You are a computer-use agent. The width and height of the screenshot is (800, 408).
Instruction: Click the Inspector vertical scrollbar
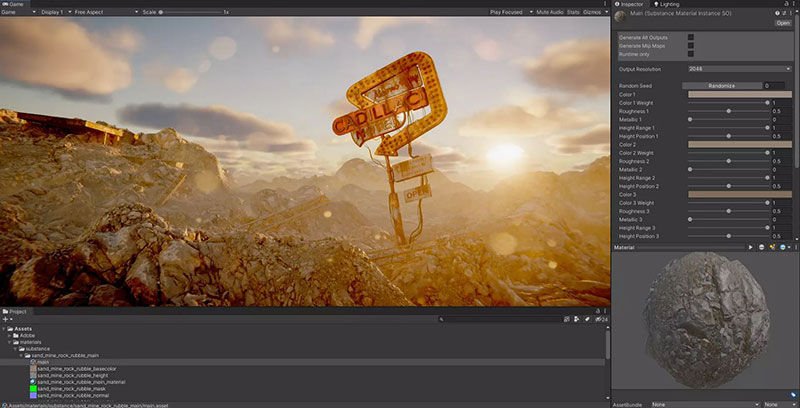click(x=797, y=92)
